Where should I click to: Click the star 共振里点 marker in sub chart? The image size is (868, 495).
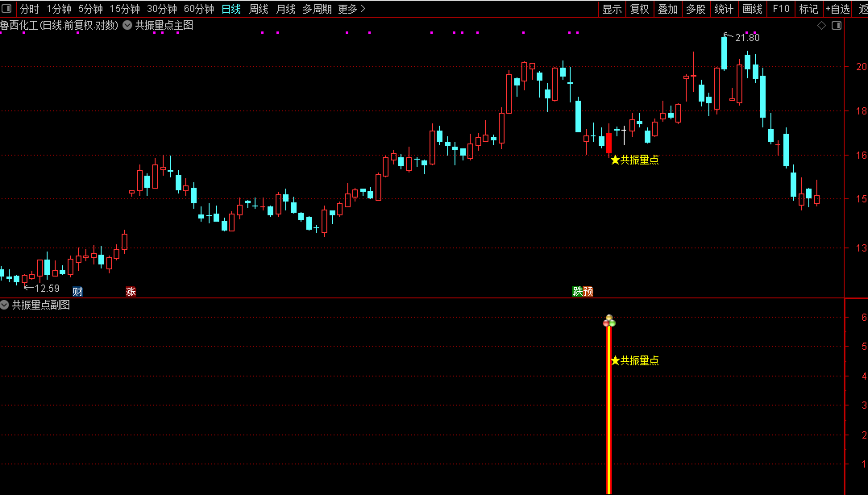pos(634,360)
